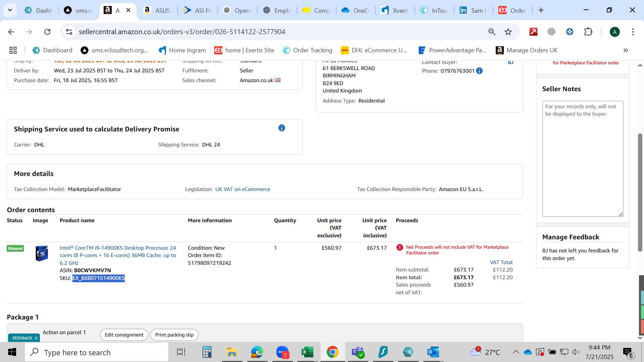Open Task View on the taskbar
Viewport: 644px width, 362px height.
[181, 352]
